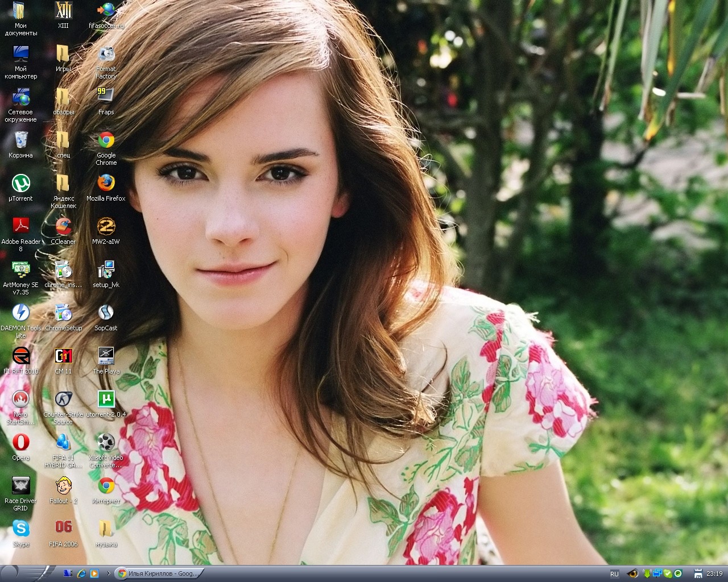Select the Игры folder on desktop
Screen dimensions: 728x582
[63, 54]
